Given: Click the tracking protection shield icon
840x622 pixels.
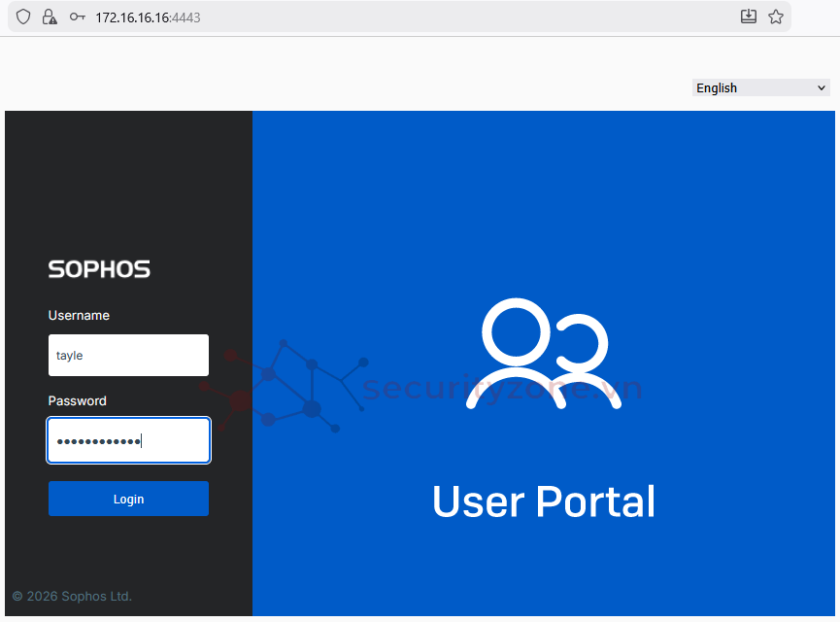Looking at the screenshot, I should coord(23,17).
